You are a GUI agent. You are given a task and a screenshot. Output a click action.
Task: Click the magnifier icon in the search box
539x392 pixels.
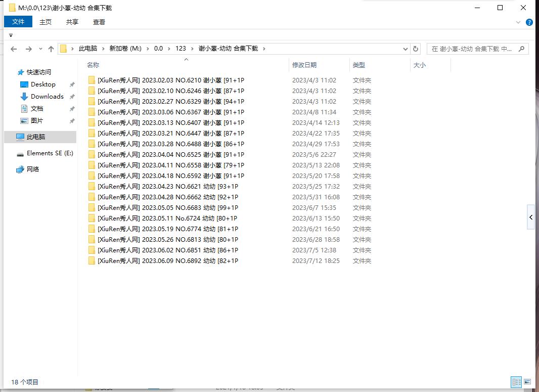point(521,49)
